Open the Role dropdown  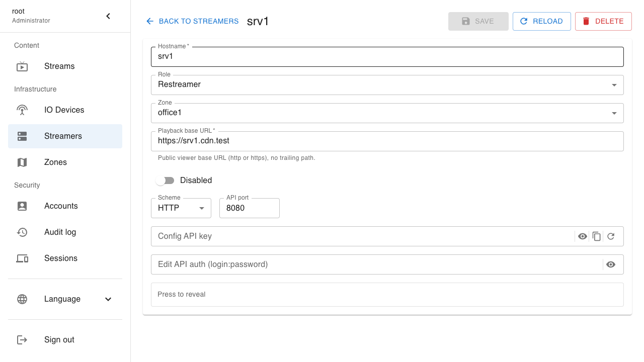614,84
